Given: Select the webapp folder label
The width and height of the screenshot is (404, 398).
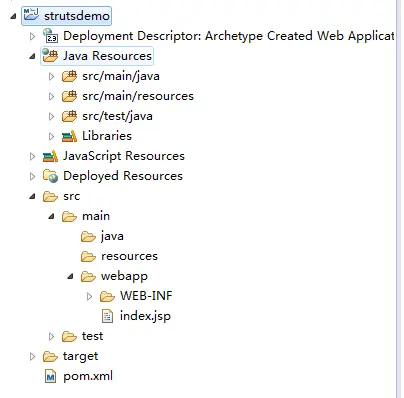Looking at the screenshot, I should pyautogui.click(x=124, y=277).
